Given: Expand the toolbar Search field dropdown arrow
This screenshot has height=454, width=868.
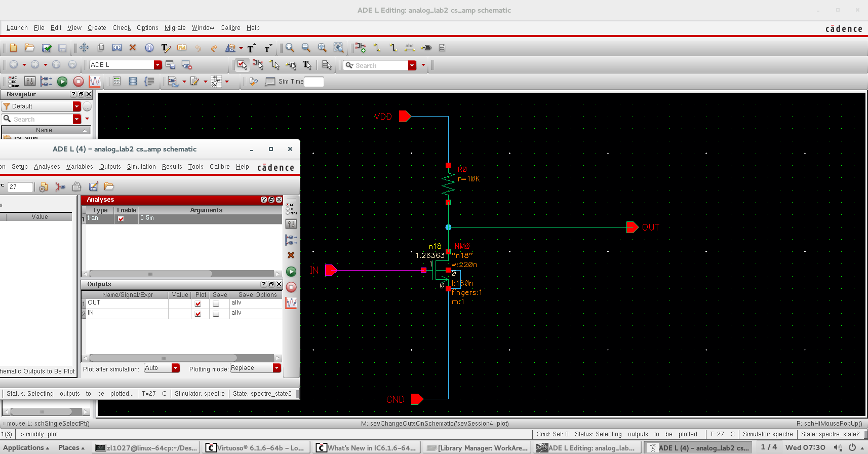Looking at the screenshot, I should point(412,65).
